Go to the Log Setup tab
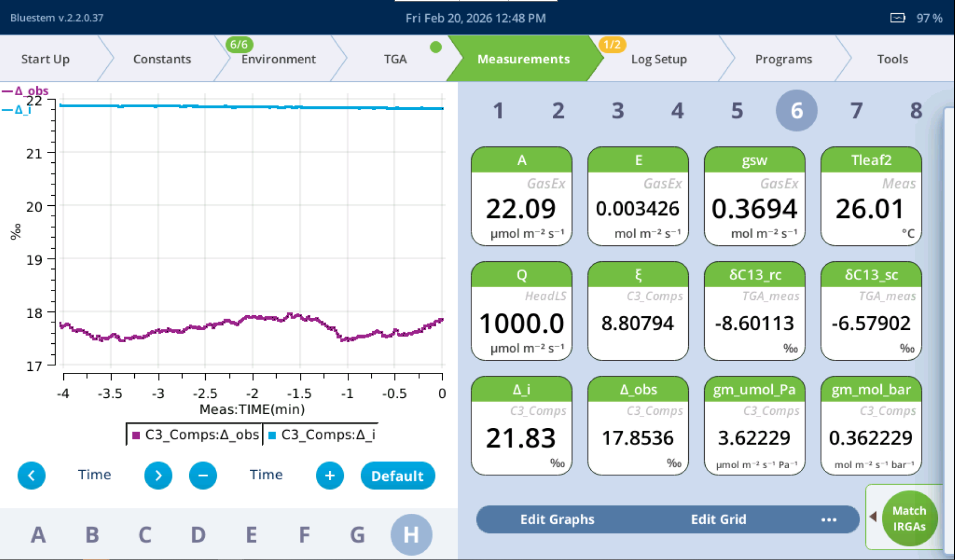955x560 pixels. (658, 59)
